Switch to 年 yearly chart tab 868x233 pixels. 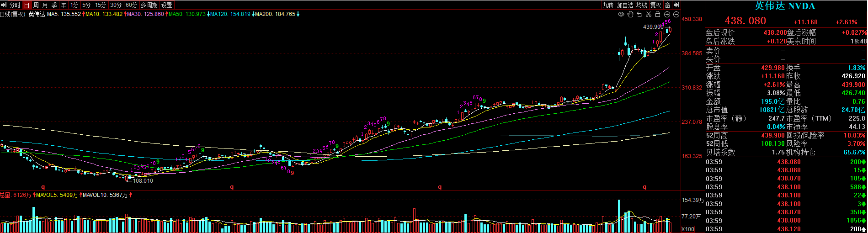[63, 5]
